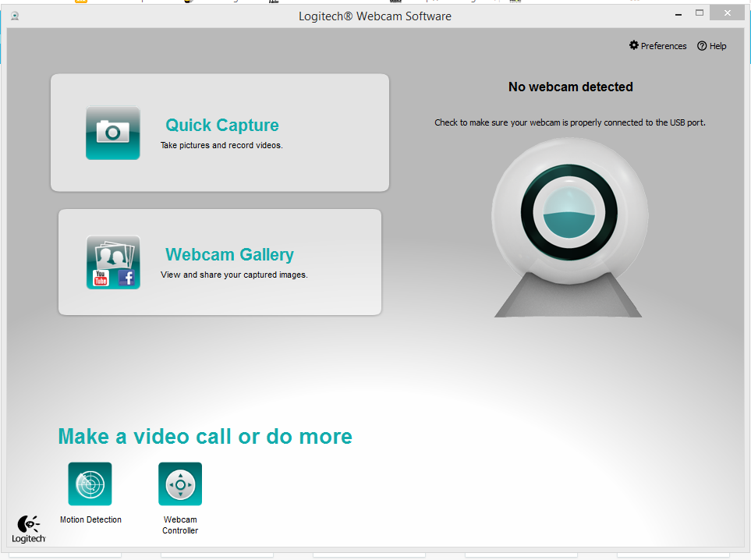Click 'No webcam detected' message

tap(570, 87)
